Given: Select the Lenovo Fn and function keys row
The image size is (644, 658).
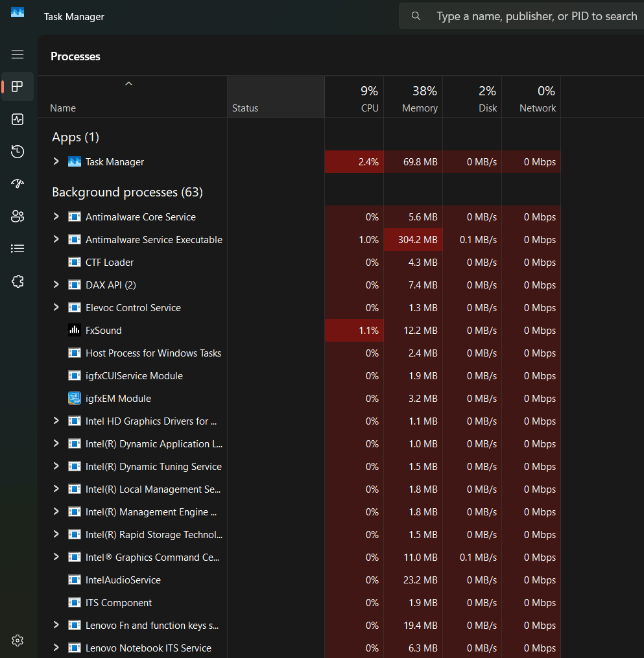Looking at the screenshot, I should coord(300,626).
